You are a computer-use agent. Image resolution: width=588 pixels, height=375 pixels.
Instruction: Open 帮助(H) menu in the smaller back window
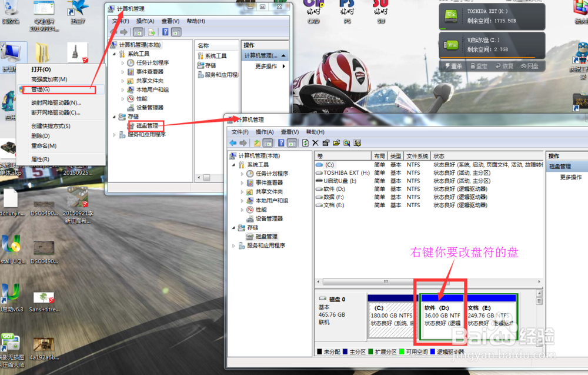196,21
